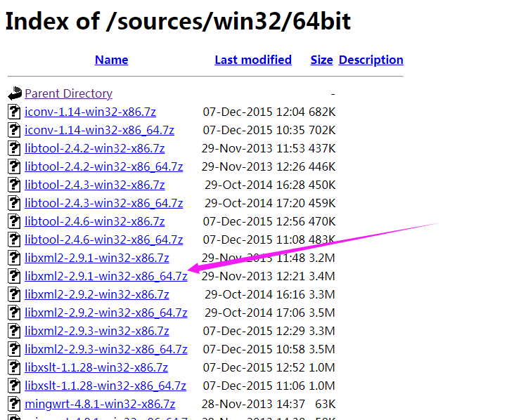Viewport: 514px width, 420px height.
Task: Click the date 29-Nov-2013 12:21
Action: pos(253,277)
